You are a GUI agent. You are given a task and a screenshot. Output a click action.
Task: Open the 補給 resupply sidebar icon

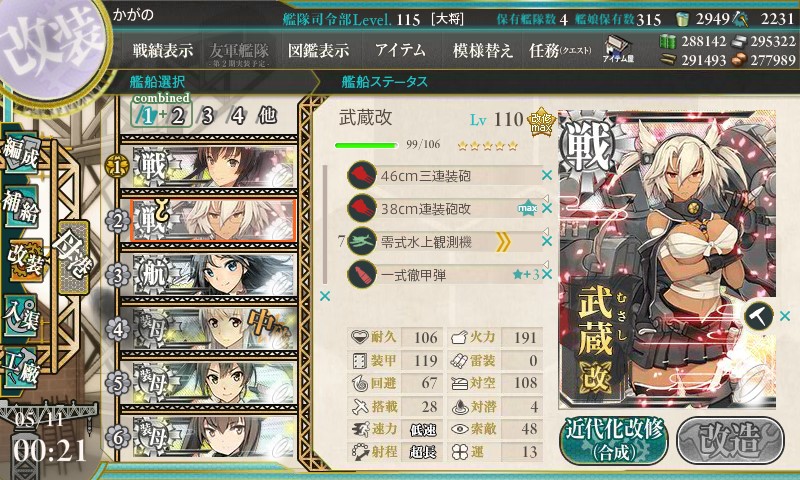(x=21, y=207)
